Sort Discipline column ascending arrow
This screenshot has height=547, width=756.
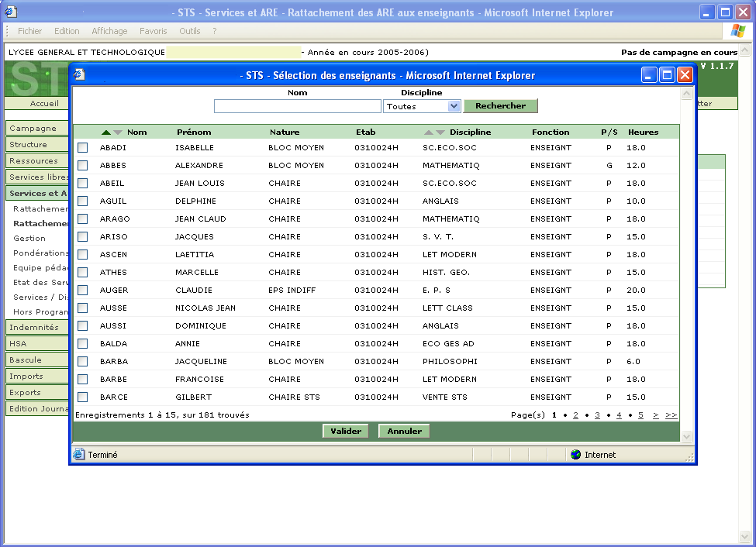(429, 132)
